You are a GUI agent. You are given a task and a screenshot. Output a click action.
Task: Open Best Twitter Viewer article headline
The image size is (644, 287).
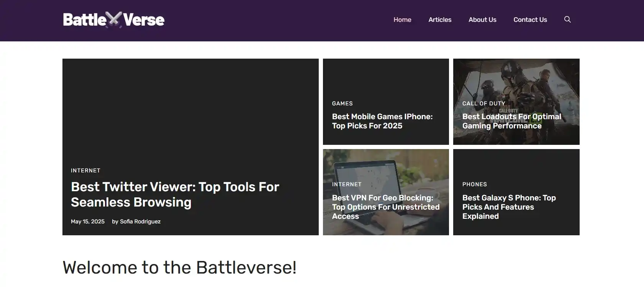175,194
